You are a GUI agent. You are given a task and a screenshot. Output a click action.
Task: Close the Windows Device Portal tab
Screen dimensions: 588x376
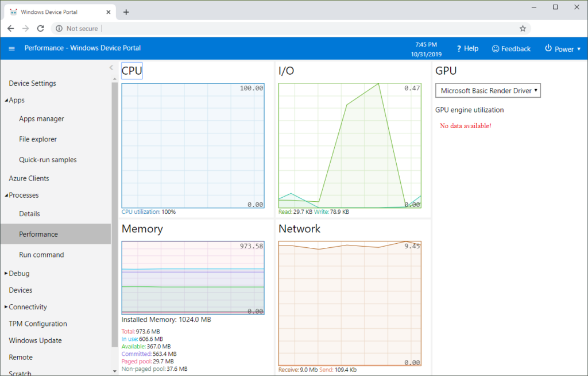pos(109,12)
